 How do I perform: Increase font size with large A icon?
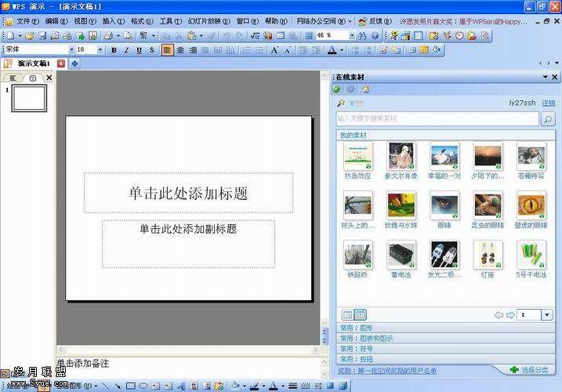click(x=274, y=50)
